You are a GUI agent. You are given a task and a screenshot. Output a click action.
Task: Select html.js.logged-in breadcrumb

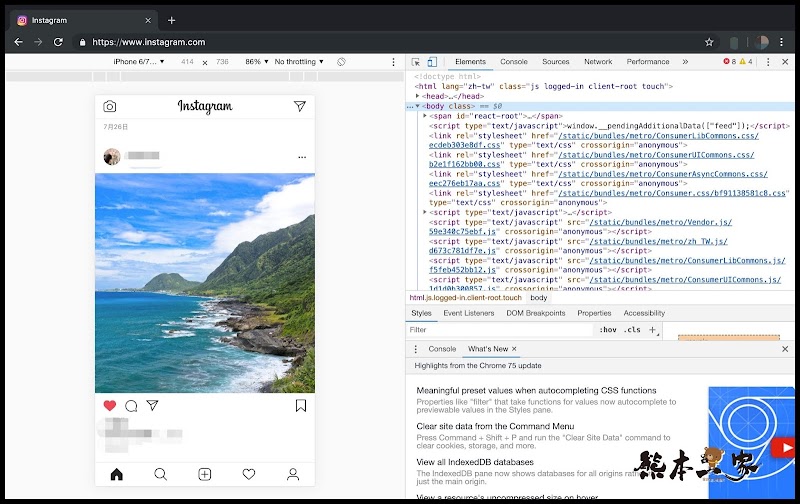tap(465, 298)
